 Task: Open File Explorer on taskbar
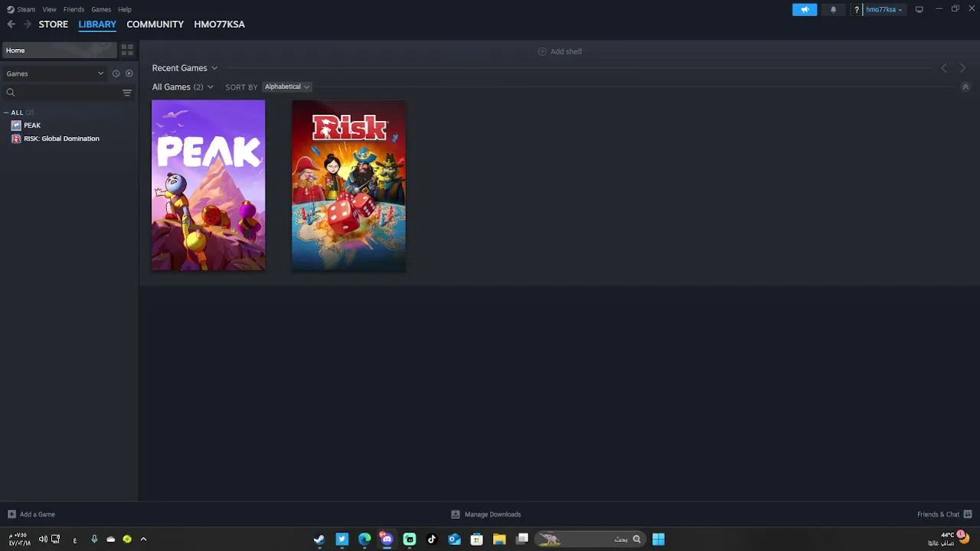click(x=499, y=540)
